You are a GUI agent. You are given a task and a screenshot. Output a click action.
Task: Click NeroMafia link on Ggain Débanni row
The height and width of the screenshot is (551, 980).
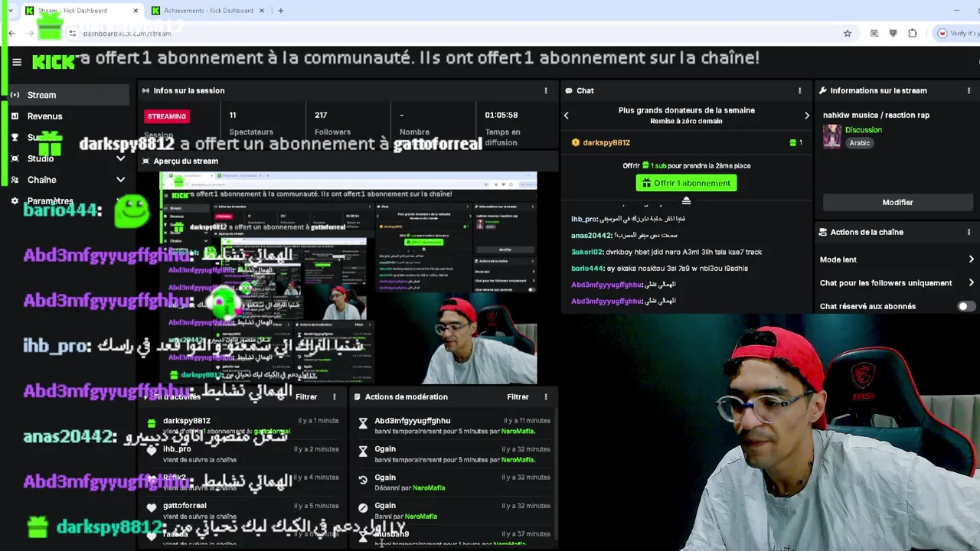(x=429, y=487)
